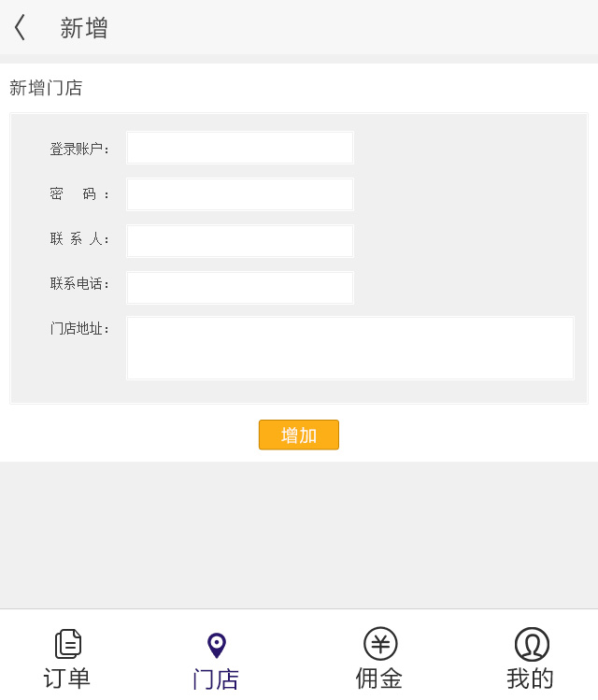
Task: Select the 门店 tab label
Action: pyautogui.click(x=216, y=679)
